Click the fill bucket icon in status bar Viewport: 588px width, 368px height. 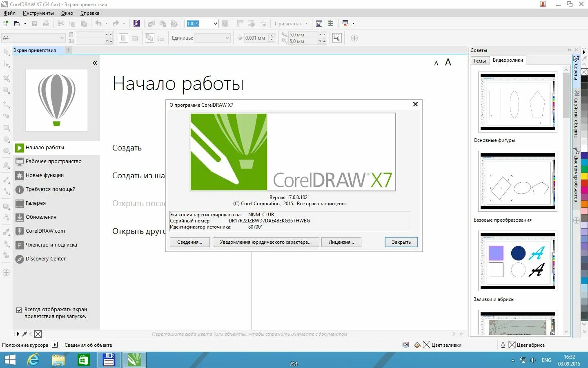pos(417,345)
